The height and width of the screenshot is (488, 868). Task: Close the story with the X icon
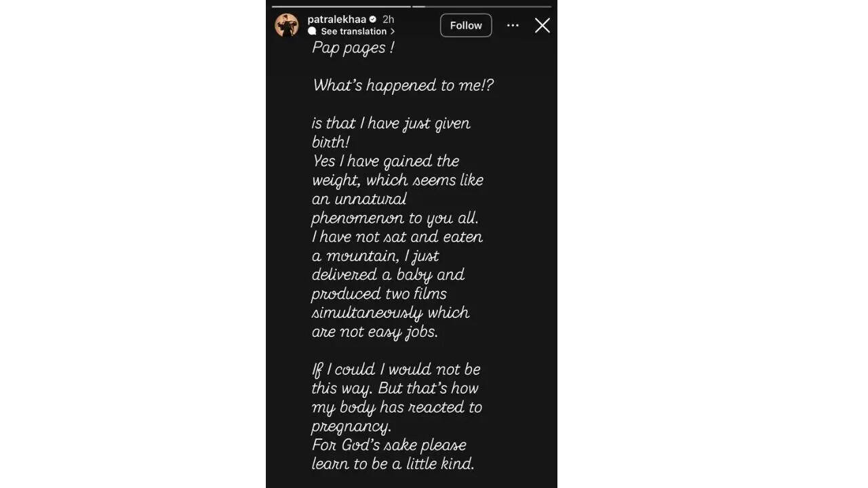542,26
